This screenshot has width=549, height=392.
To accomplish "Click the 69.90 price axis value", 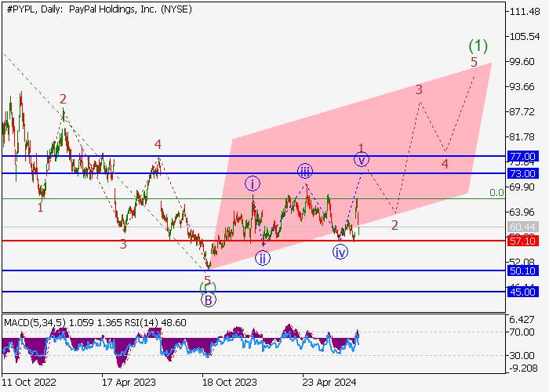I will [522, 187].
